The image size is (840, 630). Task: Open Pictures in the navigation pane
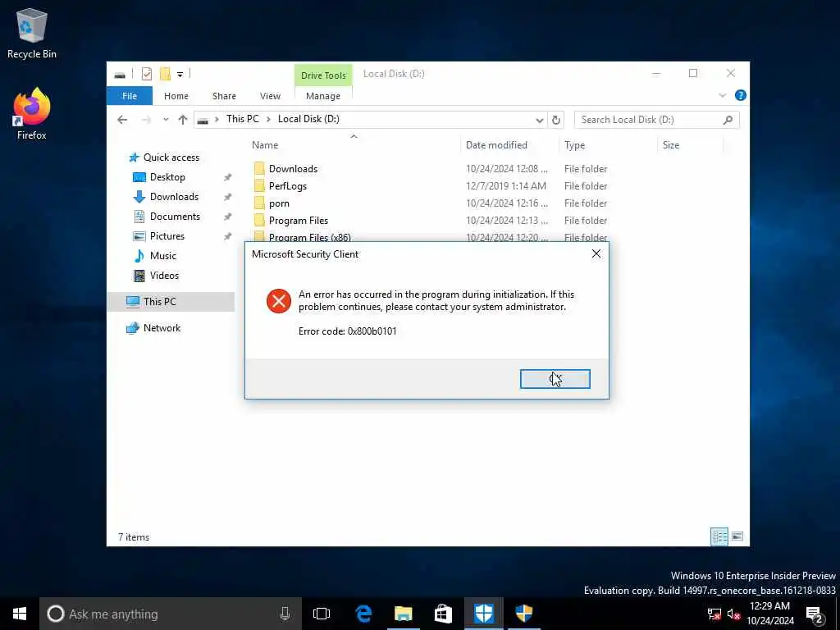click(x=167, y=235)
